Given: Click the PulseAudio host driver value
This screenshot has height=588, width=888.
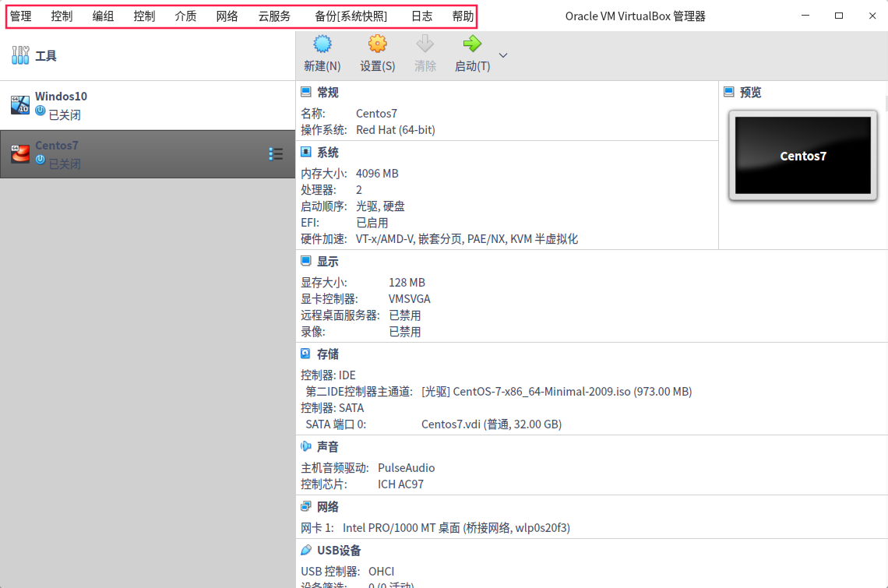Looking at the screenshot, I should (x=406, y=468).
